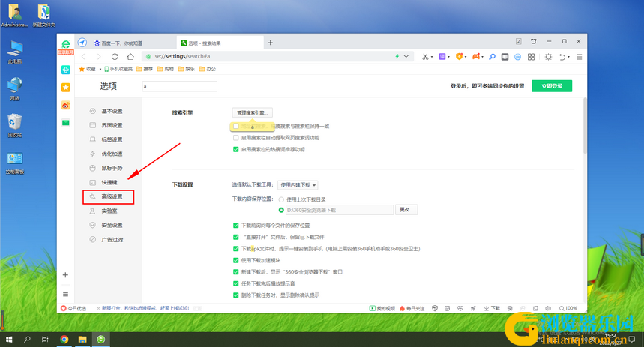Image resolution: width=644 pixels, height=347 pixels.
Task: Expand the scissors tool dropdown arrow
Action: click(x=432, y=58)
